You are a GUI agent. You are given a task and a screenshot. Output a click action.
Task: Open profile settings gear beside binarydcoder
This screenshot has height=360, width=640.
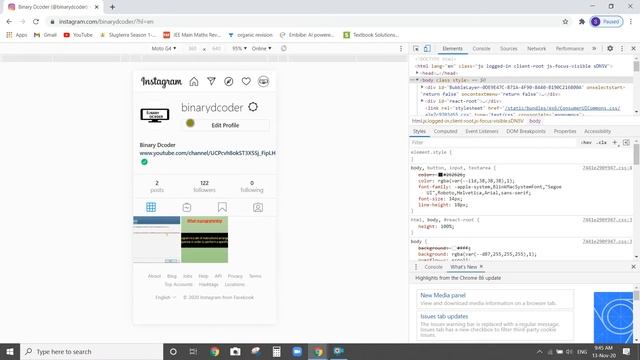(253, 107)
